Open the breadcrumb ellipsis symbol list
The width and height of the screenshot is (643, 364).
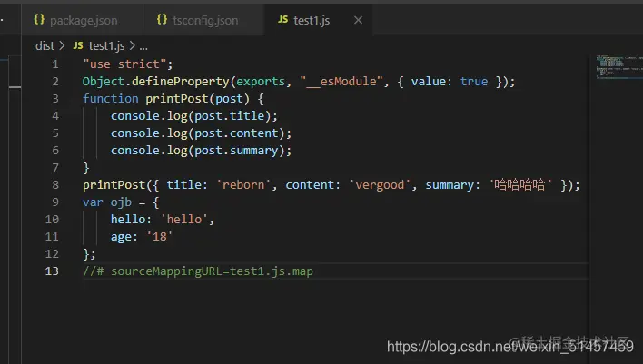tap(143, 46)
